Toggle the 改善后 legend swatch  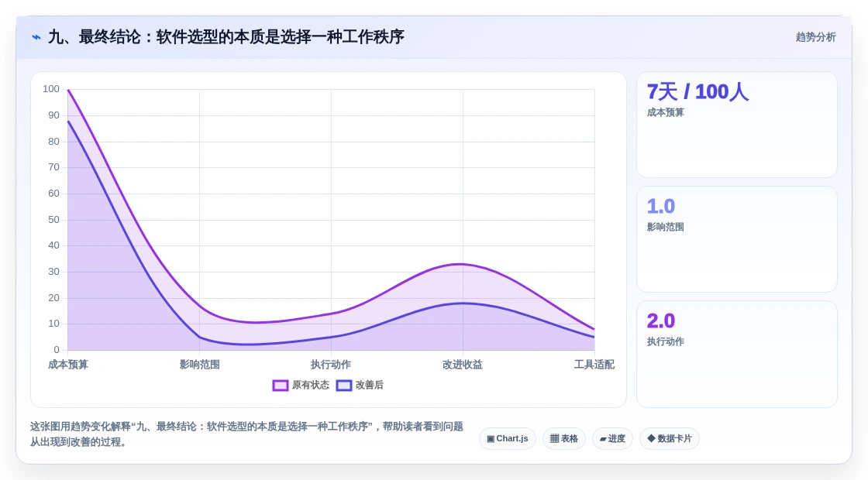344,386
